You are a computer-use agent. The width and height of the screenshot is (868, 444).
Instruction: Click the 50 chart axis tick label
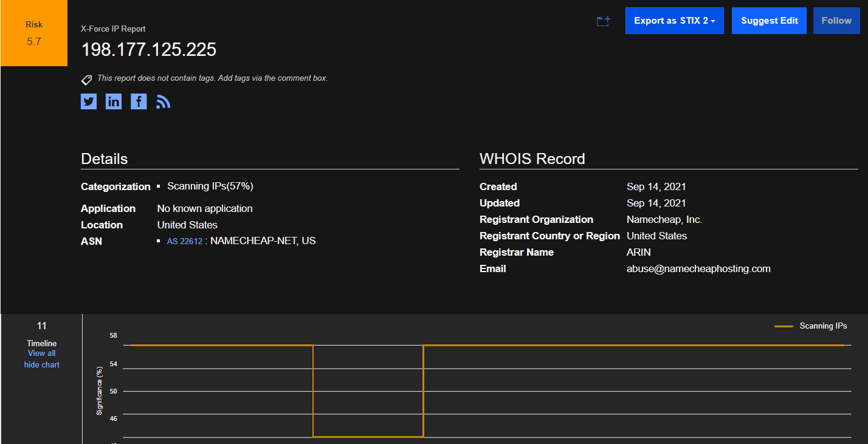click(114, 391)
